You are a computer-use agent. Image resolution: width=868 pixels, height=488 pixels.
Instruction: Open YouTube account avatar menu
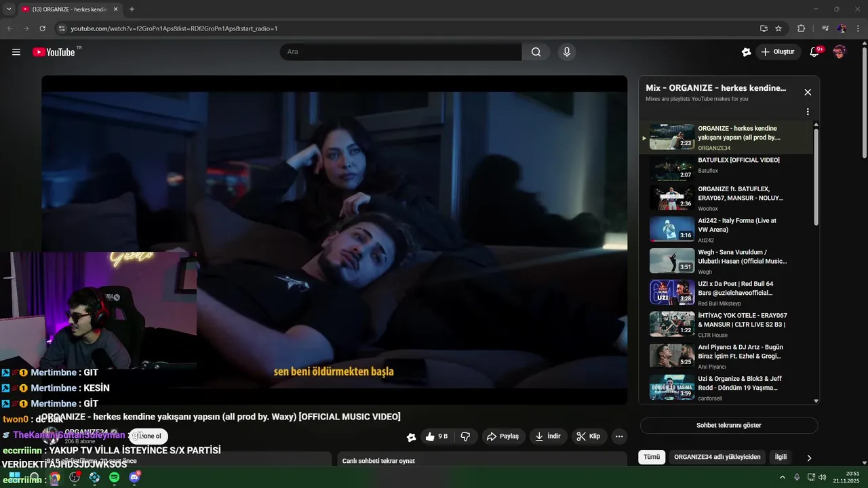[840, 52]
